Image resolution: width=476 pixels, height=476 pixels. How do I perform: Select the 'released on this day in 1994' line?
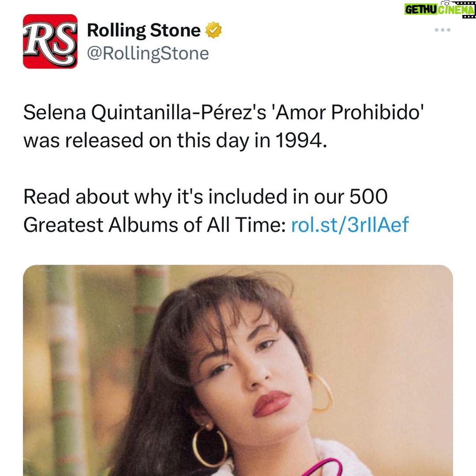click(x=175, y=141)
